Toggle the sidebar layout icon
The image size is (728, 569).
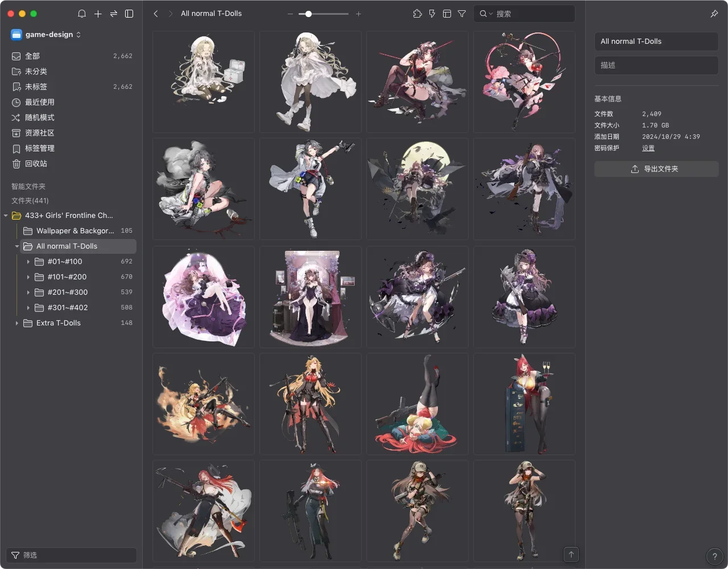tap(129, 14)
